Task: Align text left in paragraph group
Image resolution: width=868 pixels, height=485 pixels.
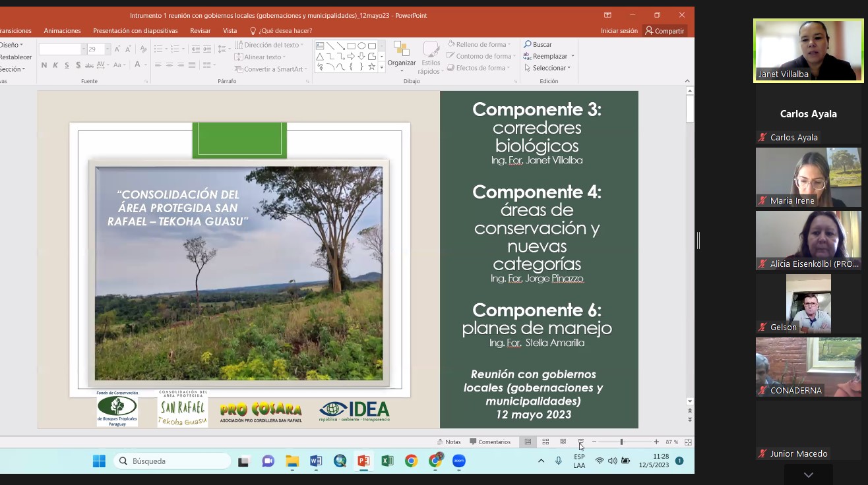Action: tap(158, 65)
